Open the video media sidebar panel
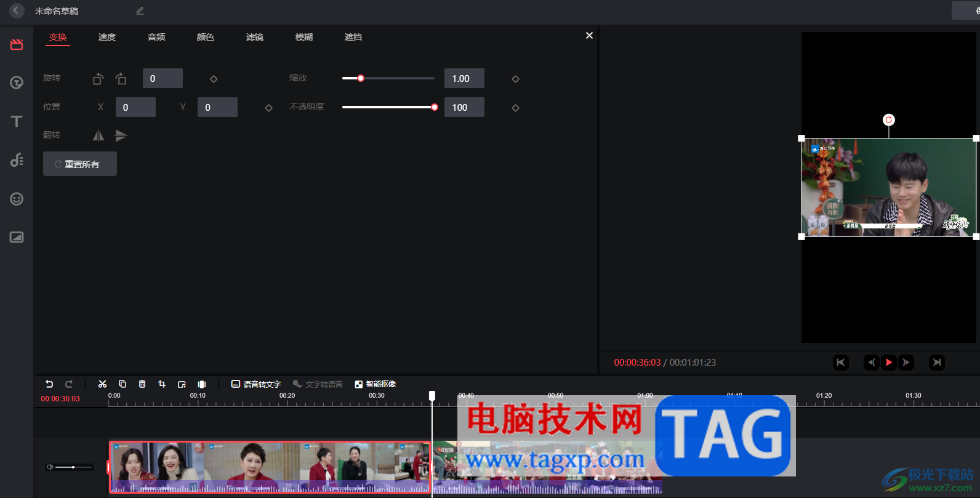The height and width of the screenshot is (498, 980). point(17,44)
